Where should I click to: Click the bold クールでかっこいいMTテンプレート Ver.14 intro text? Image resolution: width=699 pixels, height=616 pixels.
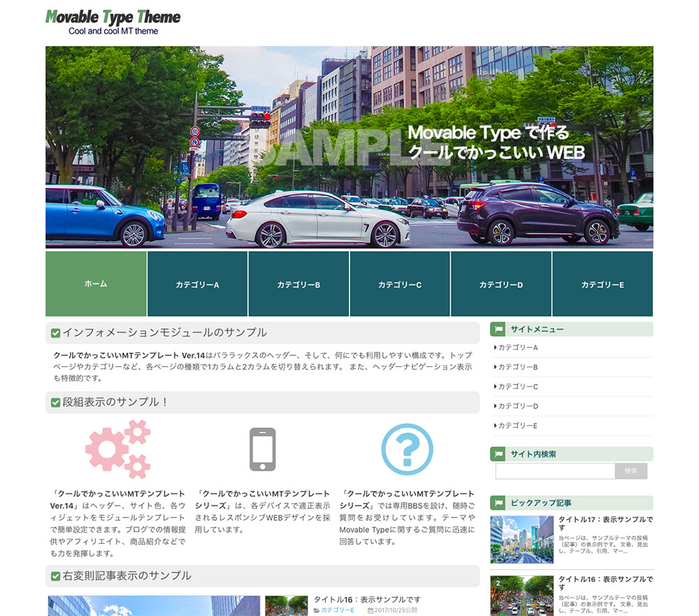129,355
